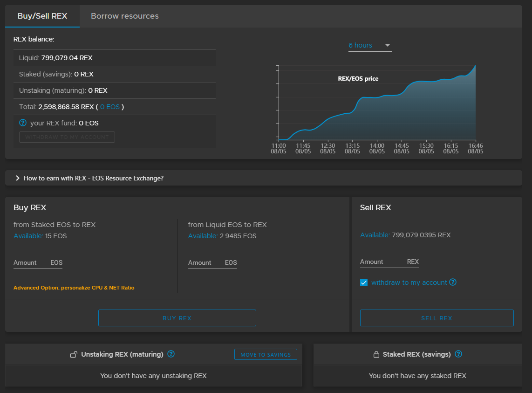
Task: Click the Total 2,598,868.58 REX value
Action: pos(66,107)
